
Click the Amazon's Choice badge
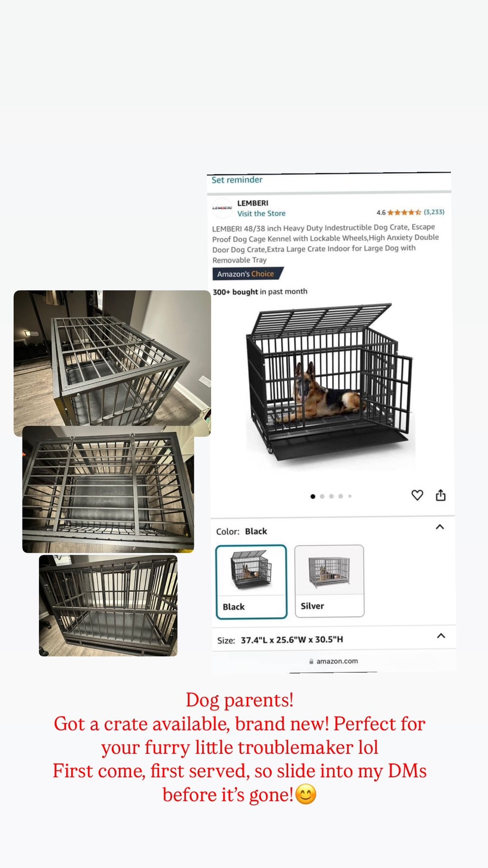click(248, 274)
